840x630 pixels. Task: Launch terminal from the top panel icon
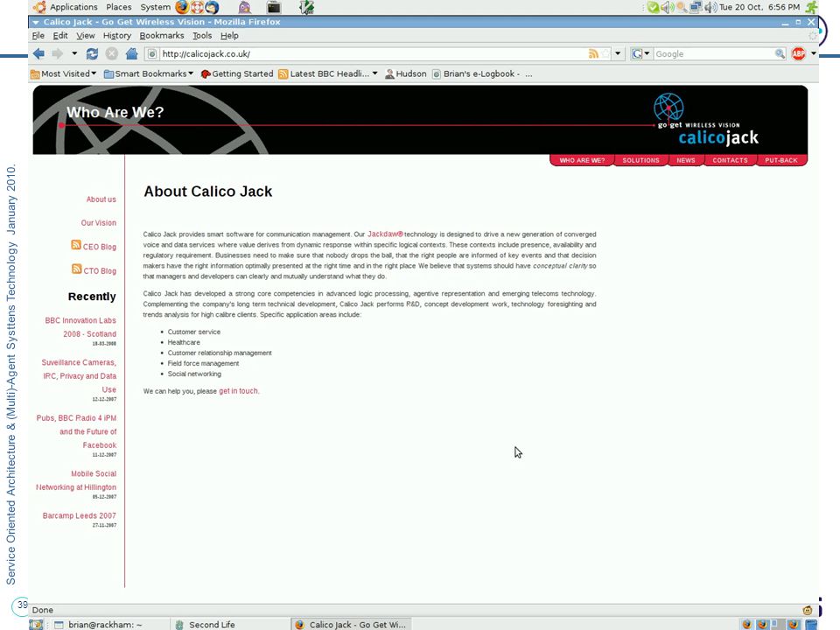274,7
